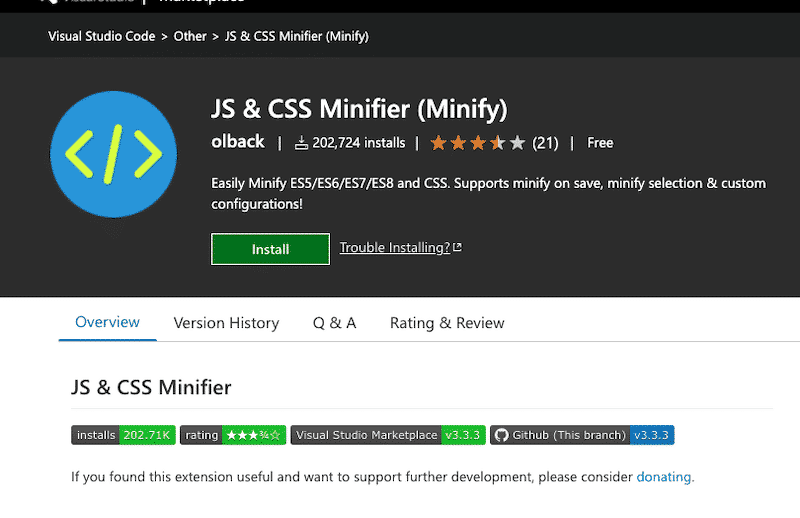The image size is (800, 518).
Task: Click the JS & CSS Minifier (Minify) title
Action: (x=359, y=109)
